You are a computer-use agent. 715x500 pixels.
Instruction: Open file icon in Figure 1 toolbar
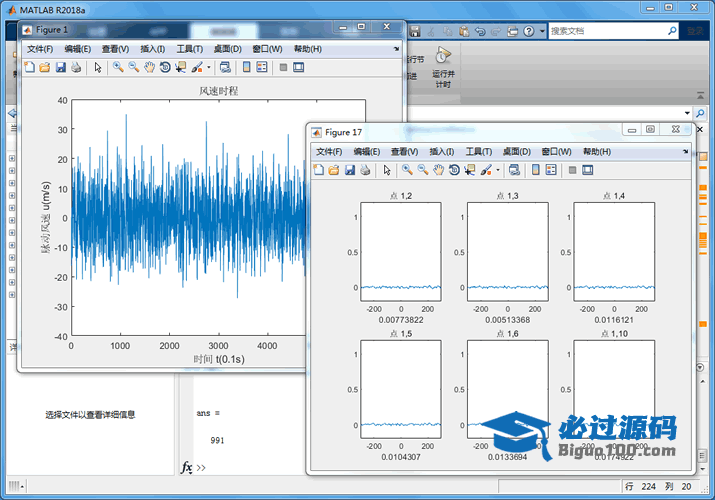pyautogui.click(x=45, y=67)
